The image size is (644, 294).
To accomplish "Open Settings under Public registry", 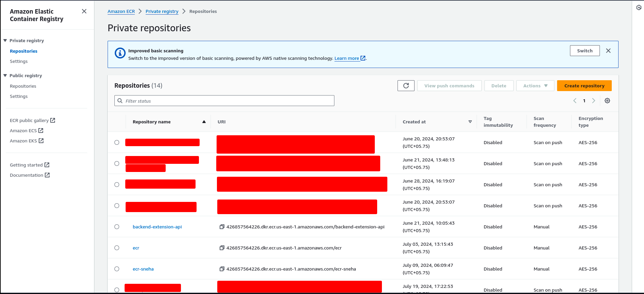I will (19, 96).
